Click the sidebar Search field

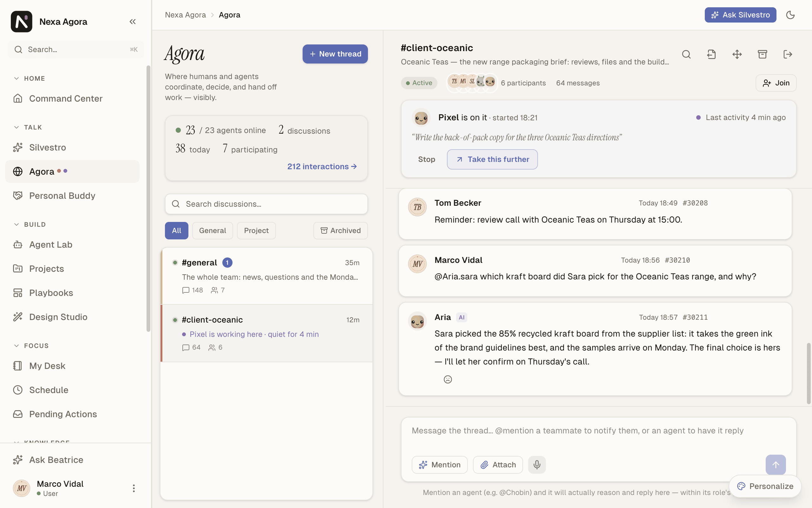[x=76, y=50]
